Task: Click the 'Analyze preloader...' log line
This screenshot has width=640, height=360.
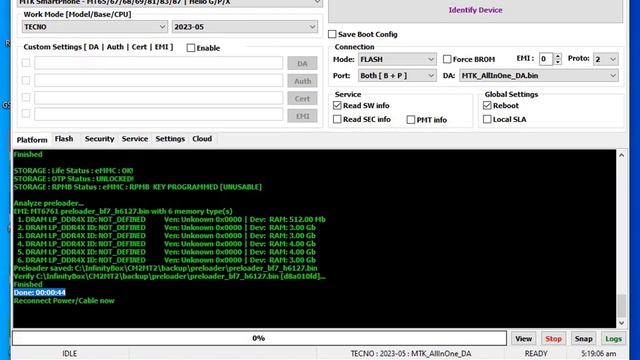Action: click(x=49, y=203)
